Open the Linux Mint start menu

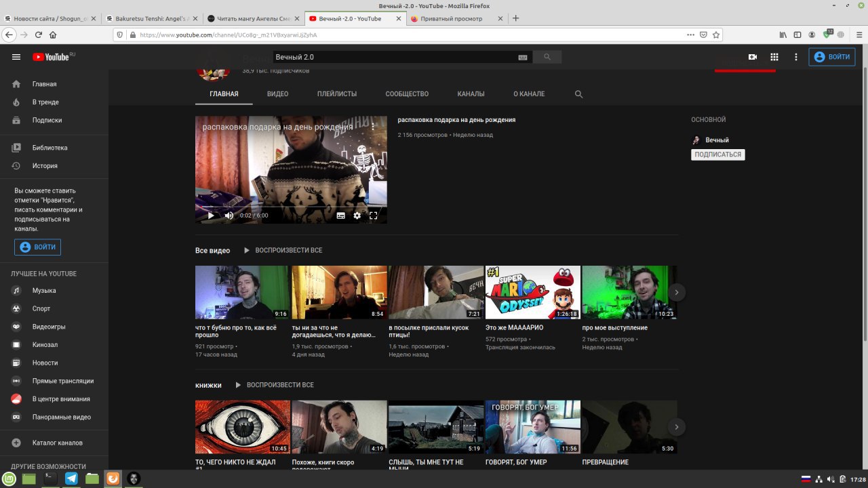pos(9,479)
